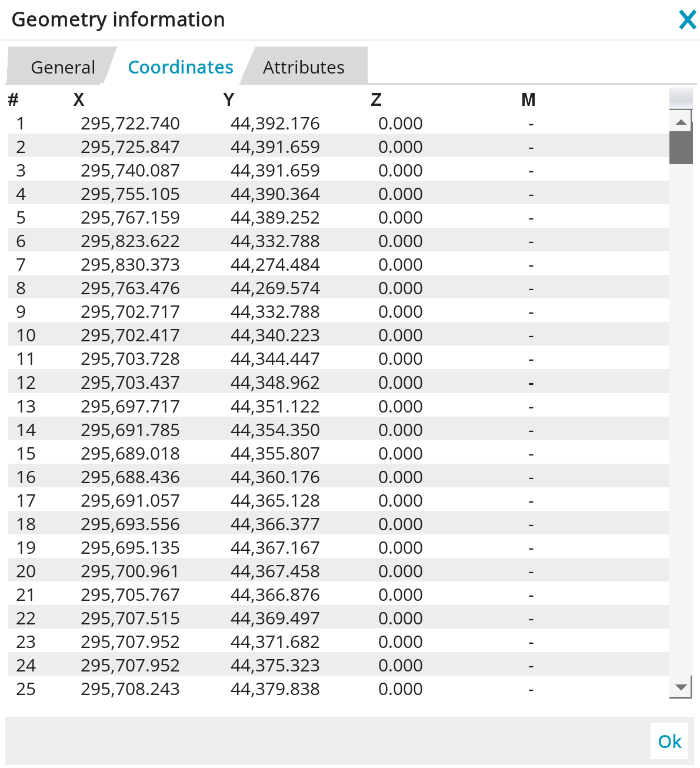
Task: Click the scrollbar down arrow
Action: (681, 687)
